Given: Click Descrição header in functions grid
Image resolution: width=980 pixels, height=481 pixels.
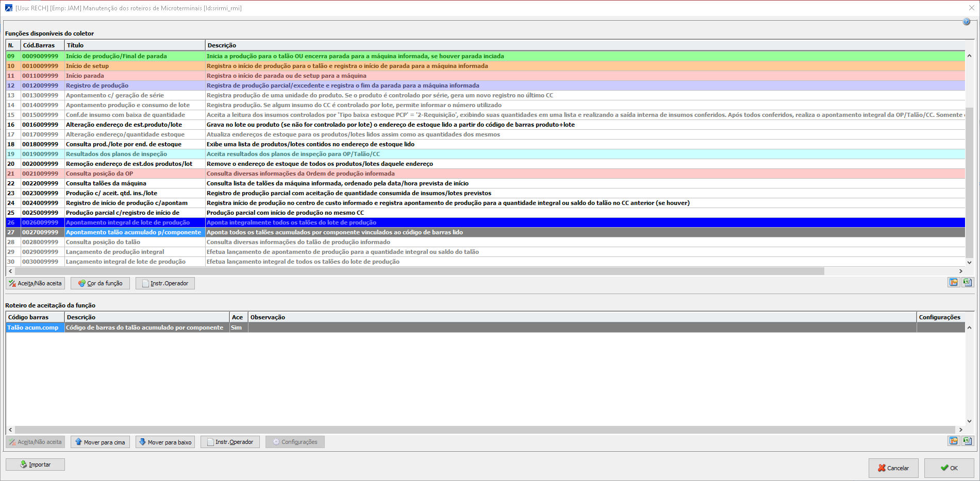Looking at the screenshot, I should coord(585,45).
